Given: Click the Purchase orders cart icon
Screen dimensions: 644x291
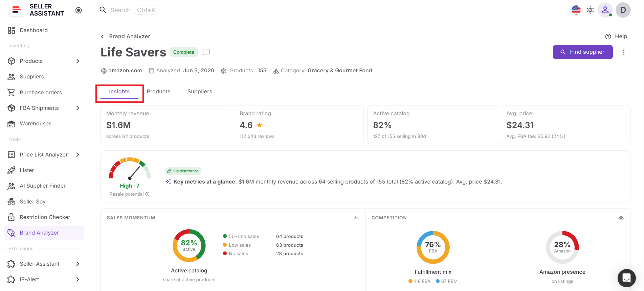Looking at the screenshot, I should [x=12, y=92].
